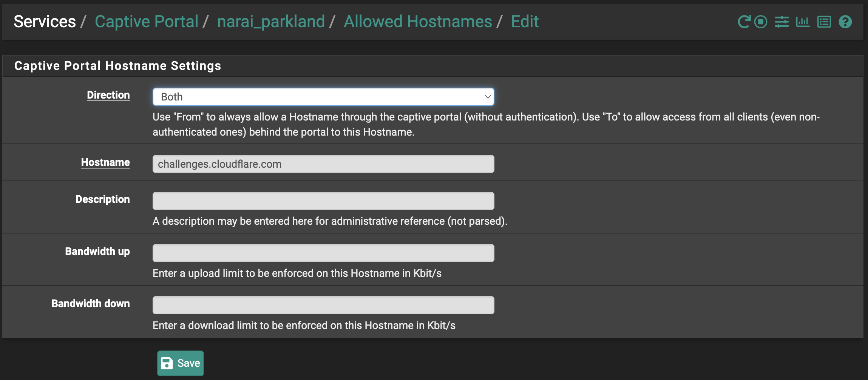Click the underlined Direction field label

click(x=108, y=95)
